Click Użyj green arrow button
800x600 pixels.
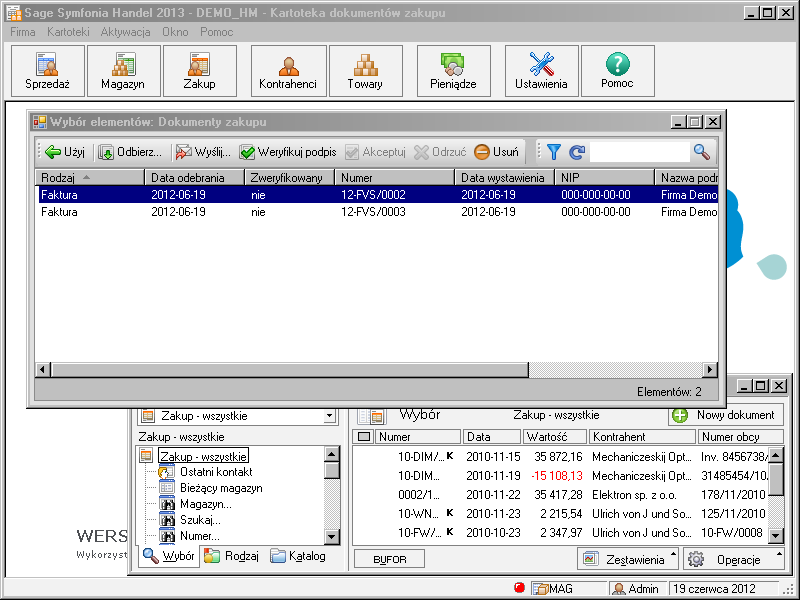(x=65, y=152)
